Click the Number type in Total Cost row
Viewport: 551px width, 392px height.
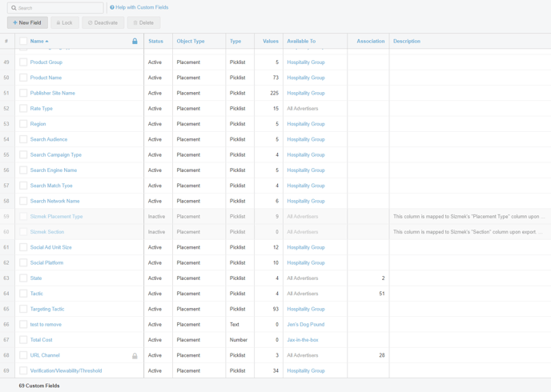pos(239,340)
